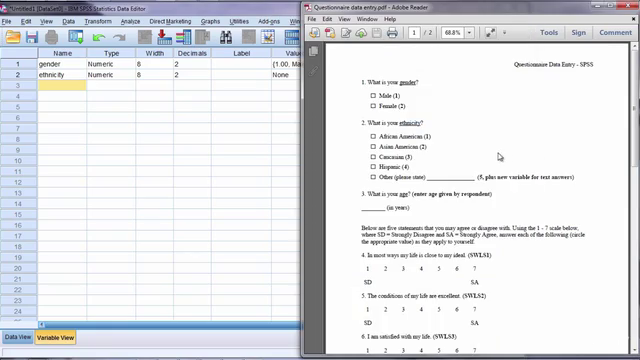This screenshot has height=360, width=640.
Task: Open SPSS Analyze menu
Action: (130, 21)
